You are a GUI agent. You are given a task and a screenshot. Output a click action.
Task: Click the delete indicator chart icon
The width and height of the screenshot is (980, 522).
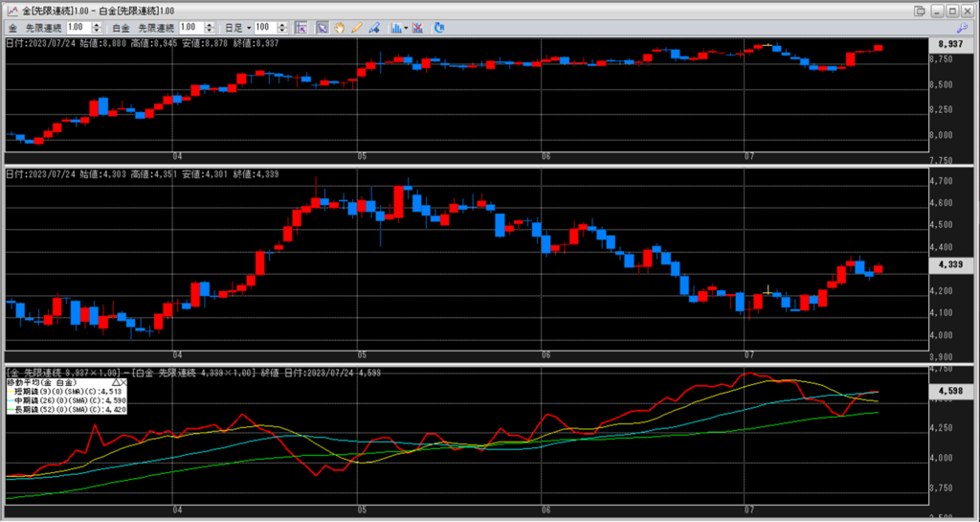point(417,28)
